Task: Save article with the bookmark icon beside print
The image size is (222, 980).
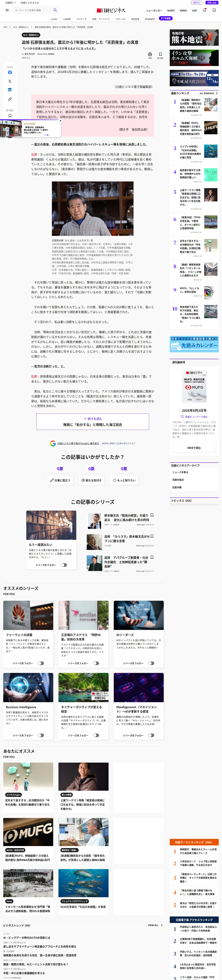Action: [x=160, y=54]
